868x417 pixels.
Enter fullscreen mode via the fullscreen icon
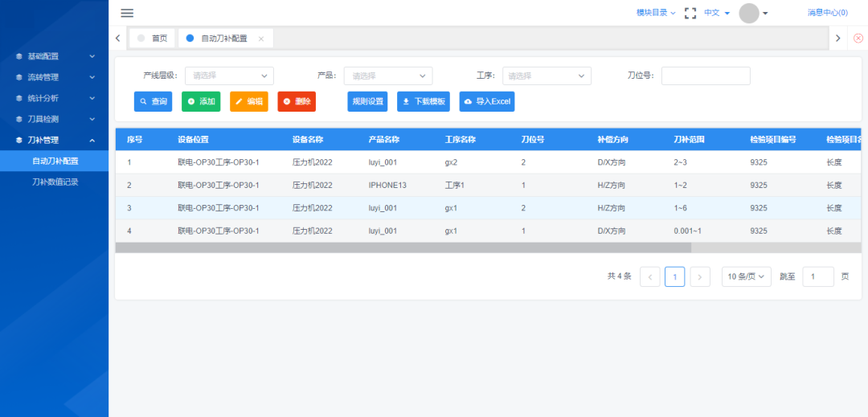(x=690, y=14)
